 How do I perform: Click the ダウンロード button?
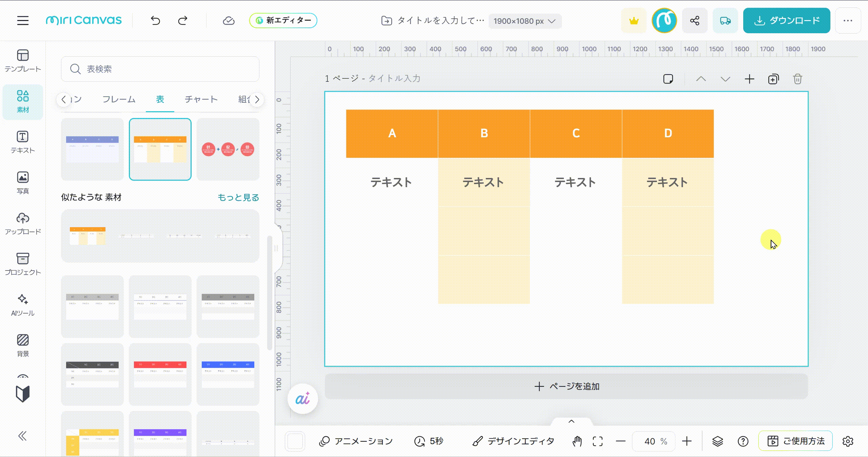(x=786, y=21)
